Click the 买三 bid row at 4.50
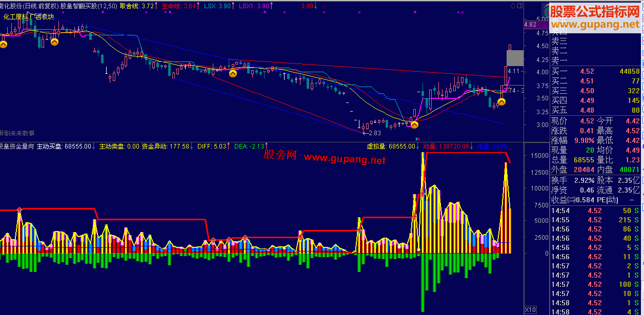644x315 pixels. pos(595,91)
